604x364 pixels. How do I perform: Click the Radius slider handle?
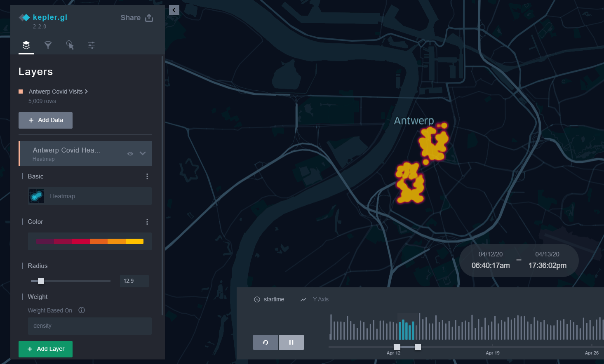click(x=41, y=281)
